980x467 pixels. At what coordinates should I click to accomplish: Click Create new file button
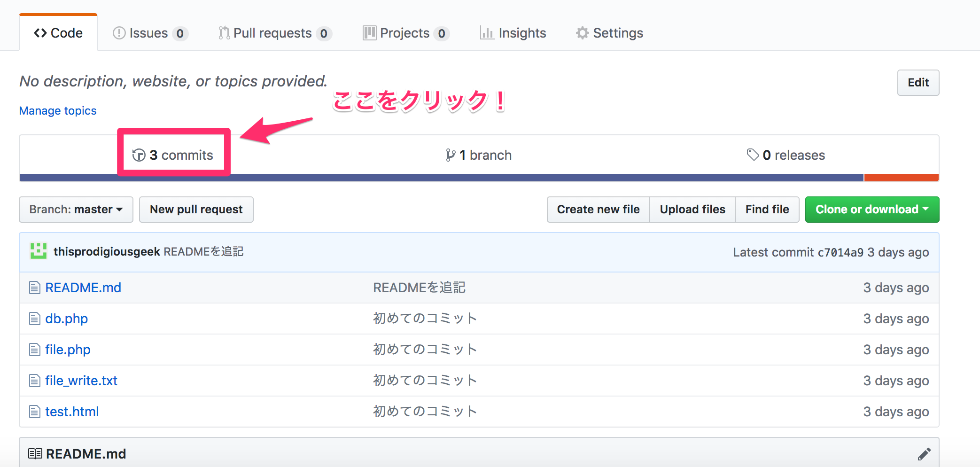[598, 210]
